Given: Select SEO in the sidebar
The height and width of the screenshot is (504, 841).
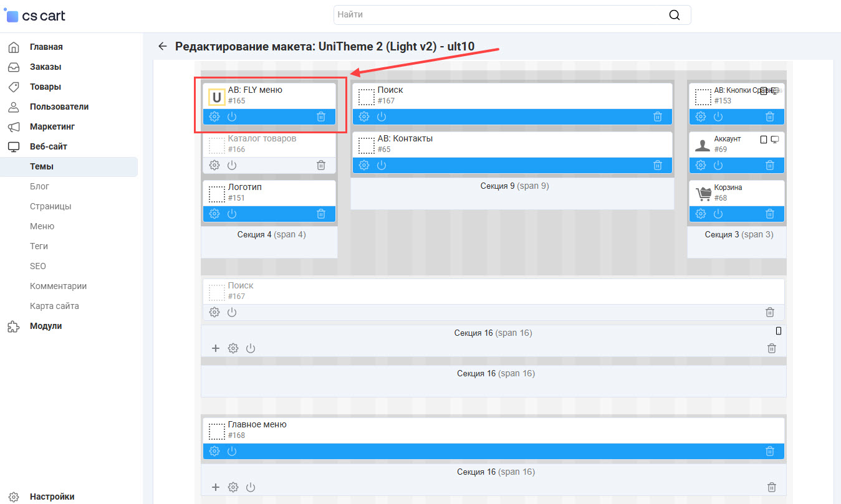Looking at the screenshot, I should pyautogui.click(x=38, y=266).
